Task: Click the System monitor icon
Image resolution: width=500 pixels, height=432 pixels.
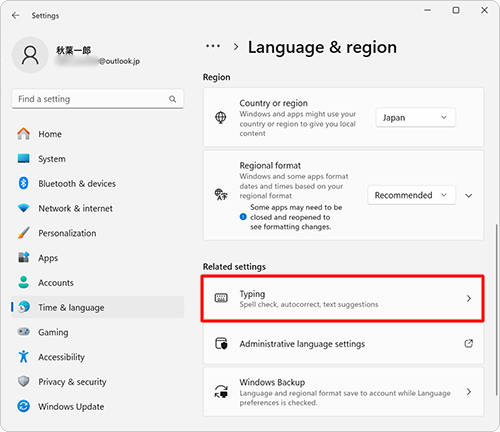Action: point(23,158)
